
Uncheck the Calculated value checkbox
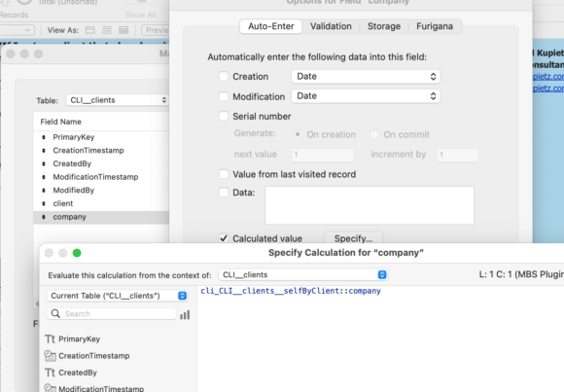click(x=224, y=238)
